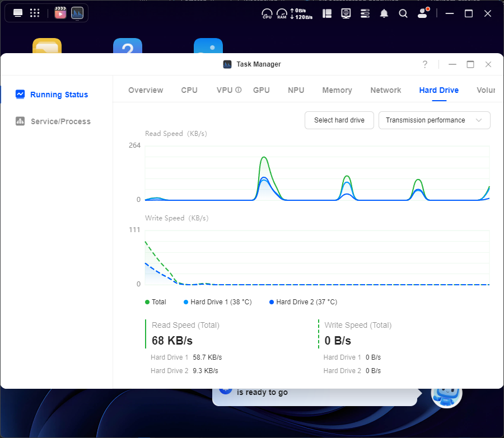Image resolution: width=504 pixels, height=438 pixels.
Task: Click the Select hard drive button
Action: pos(339,120)
